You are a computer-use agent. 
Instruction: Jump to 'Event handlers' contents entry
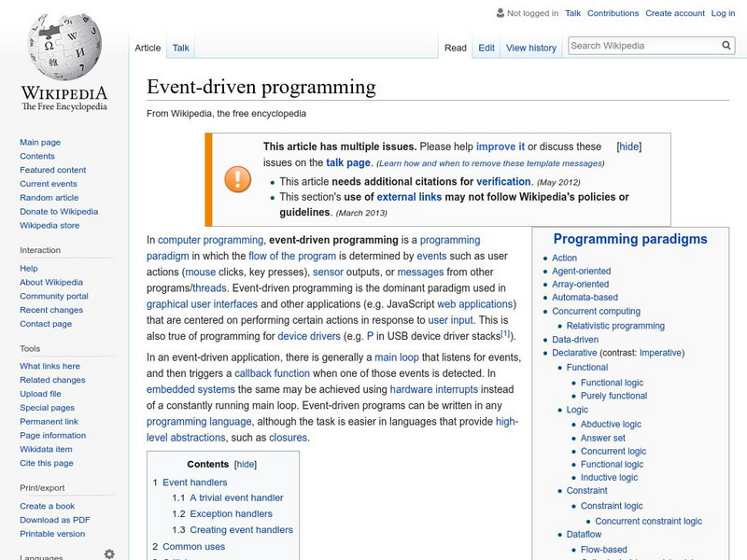tap(195, 483)
